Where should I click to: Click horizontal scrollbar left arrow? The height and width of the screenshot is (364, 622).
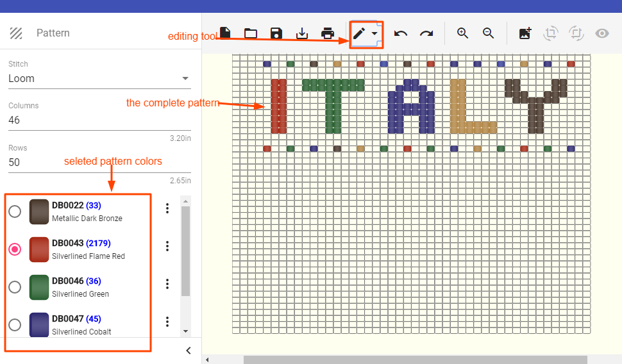[x=207, y=360]
